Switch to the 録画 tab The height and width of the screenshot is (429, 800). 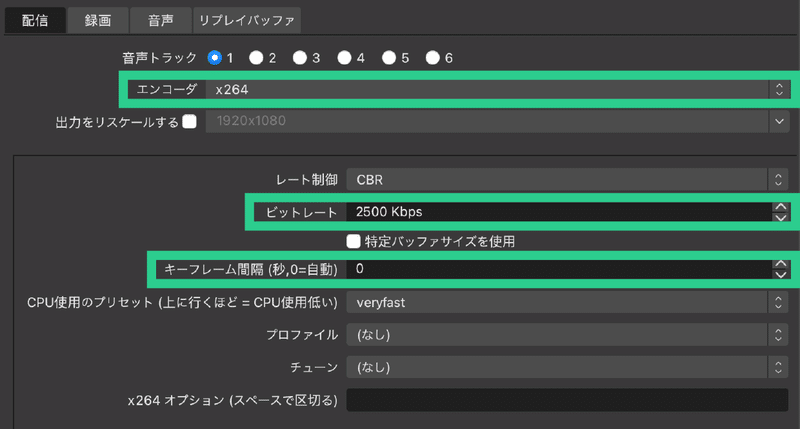click(97, 20)
